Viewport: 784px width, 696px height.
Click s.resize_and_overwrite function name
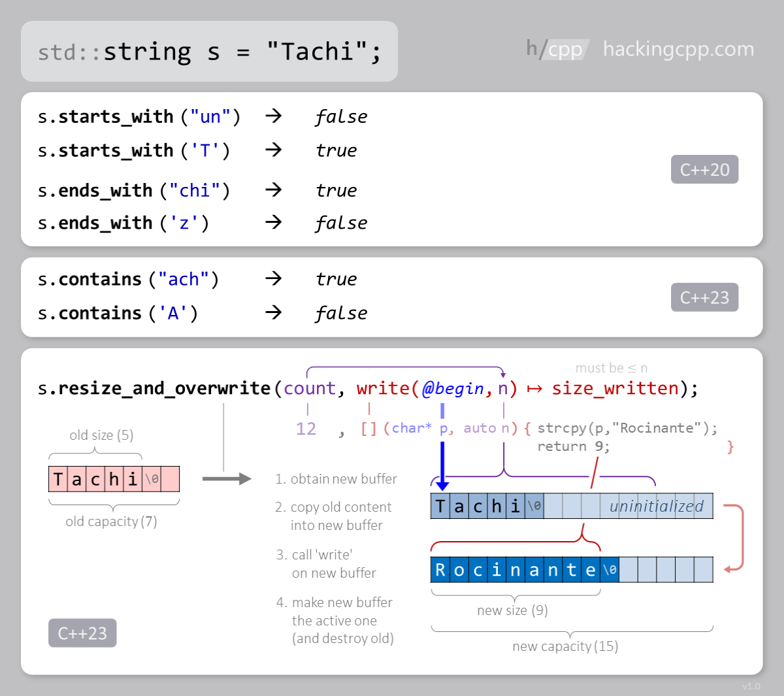click(x=154, y=388)
